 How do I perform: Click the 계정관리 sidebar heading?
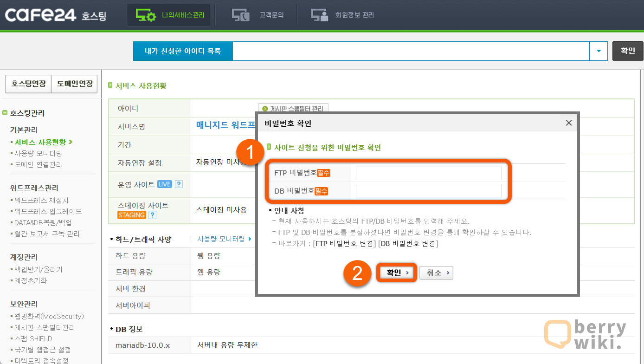(24, 257)
